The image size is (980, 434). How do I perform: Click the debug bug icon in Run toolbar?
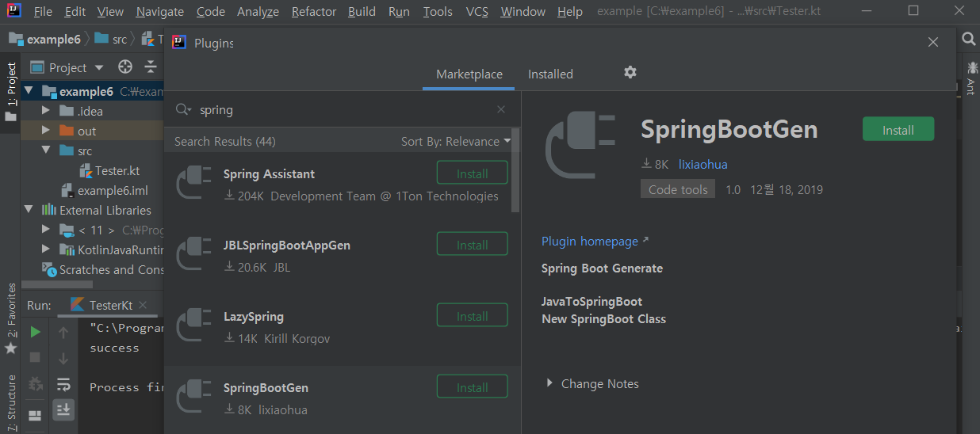coord(35,384)
